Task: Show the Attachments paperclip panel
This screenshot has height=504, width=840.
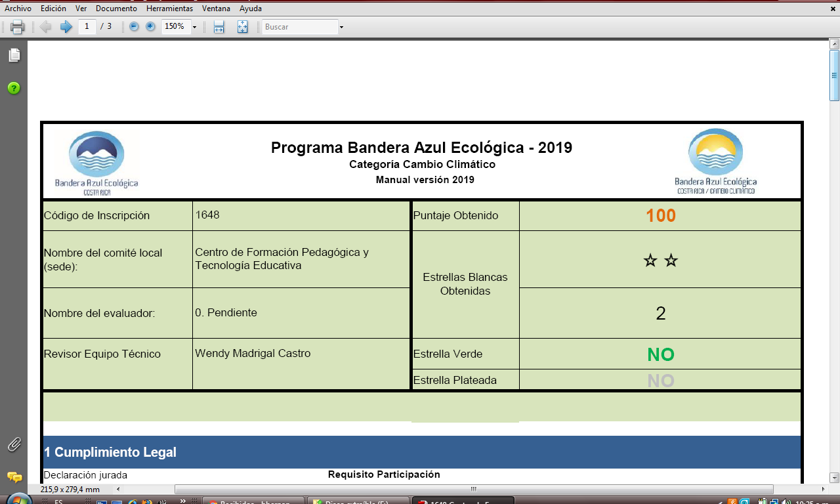Action: click(14, 444)
